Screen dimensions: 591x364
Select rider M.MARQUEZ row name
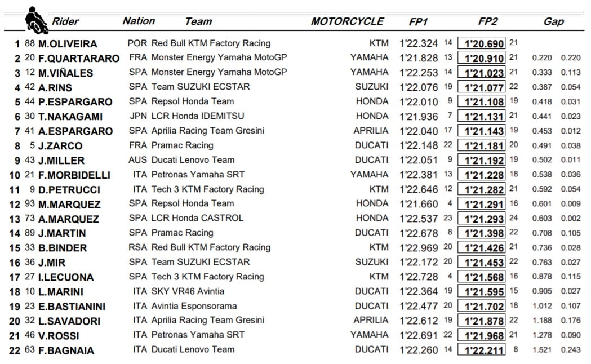pos(69,204)
